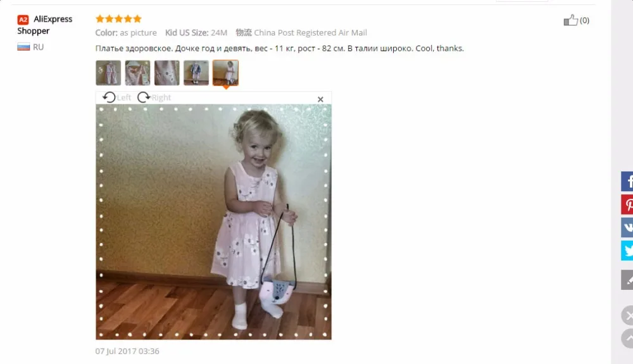Select the highlighted fifth photo thumbnail
The image size is (633, 364).
click(x=226, y=73)
